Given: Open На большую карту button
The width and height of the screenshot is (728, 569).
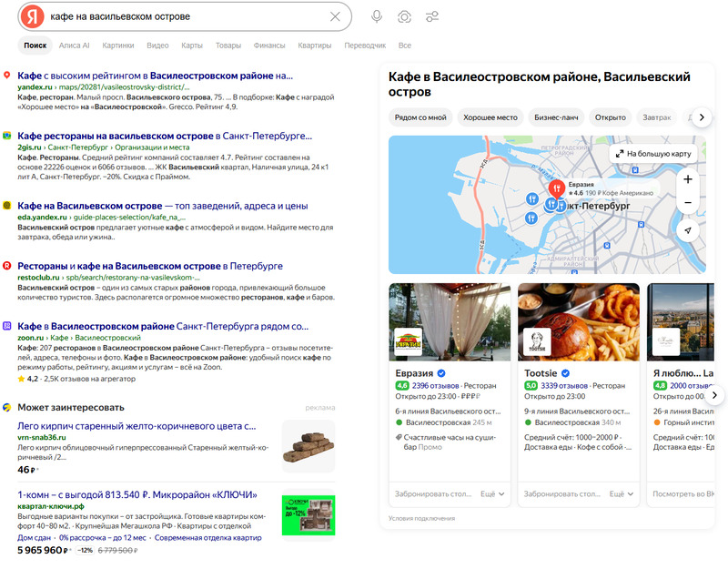Looking at the screenshot, I should (x=653, y=154).
